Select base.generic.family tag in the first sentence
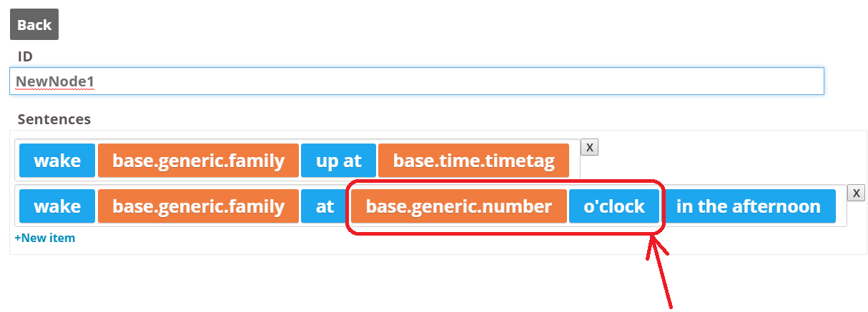868x312 pixels. 198,161
